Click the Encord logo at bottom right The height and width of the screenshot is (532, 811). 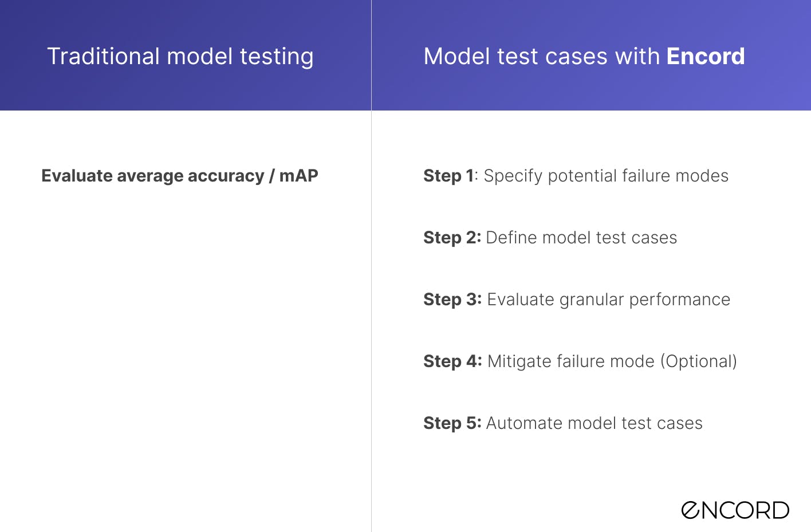click(735, 510)
